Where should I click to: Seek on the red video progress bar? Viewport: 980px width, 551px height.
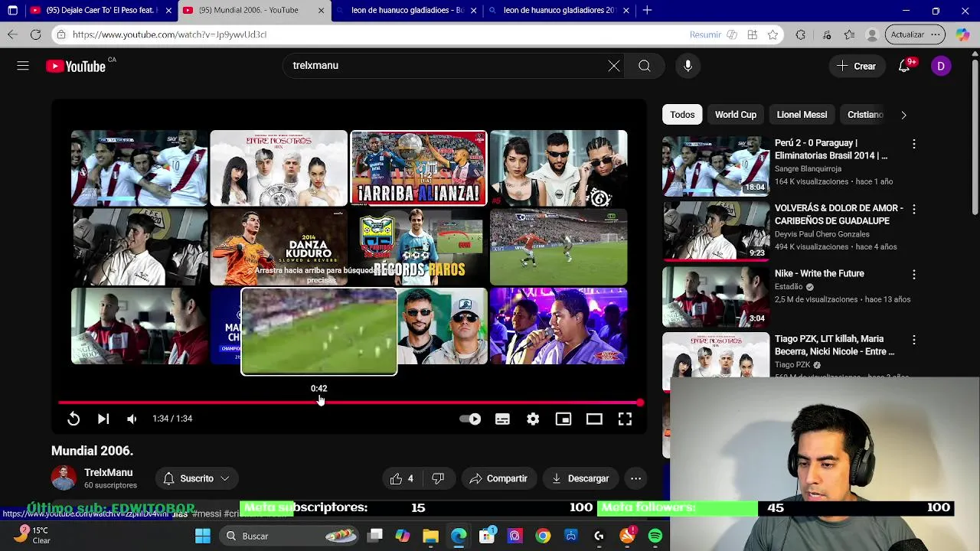350,403
